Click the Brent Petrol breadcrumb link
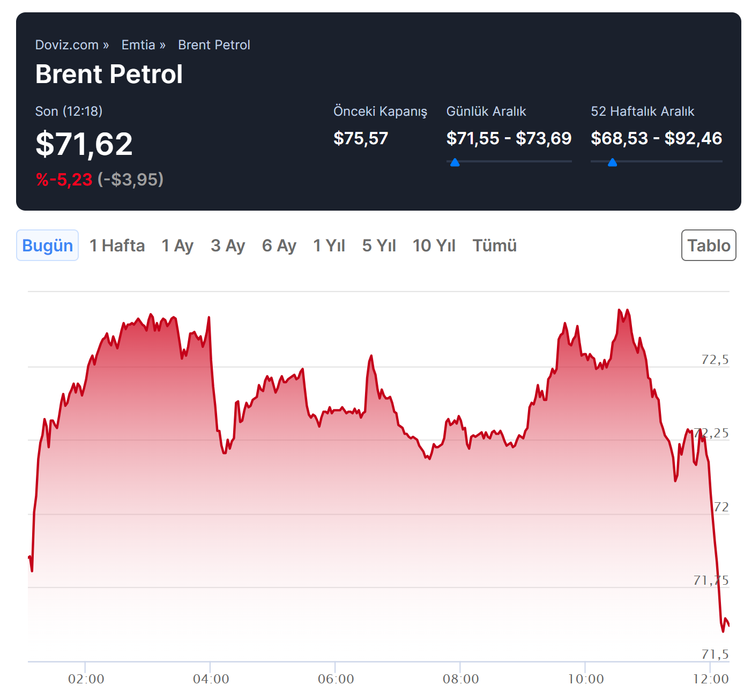 (214, 45)
